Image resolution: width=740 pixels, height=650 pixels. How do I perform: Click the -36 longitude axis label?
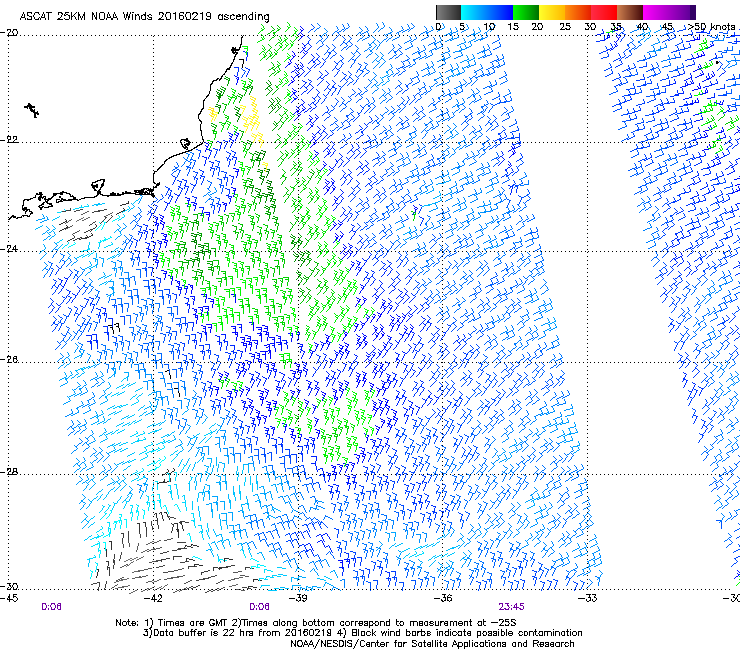[x=443, y=598]
